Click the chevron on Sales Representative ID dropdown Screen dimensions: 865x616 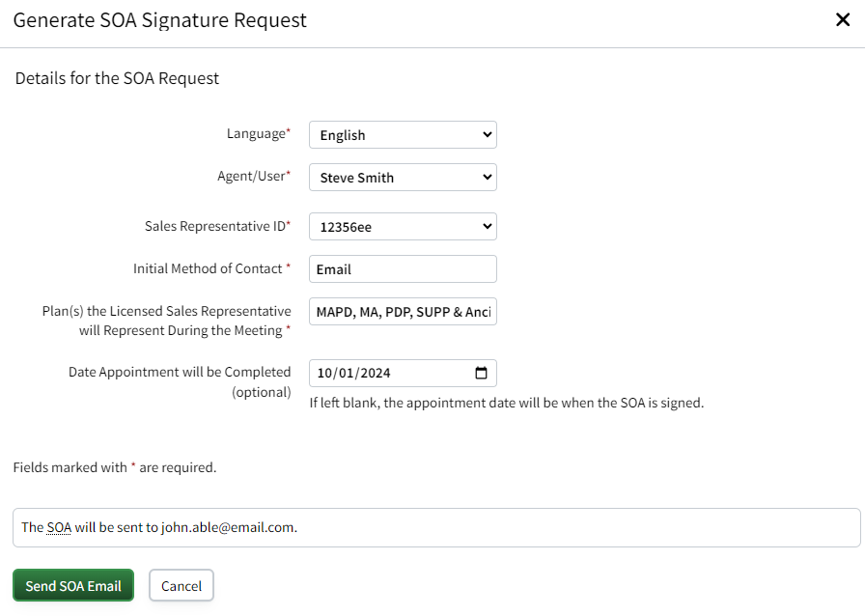tap(486, 226)
